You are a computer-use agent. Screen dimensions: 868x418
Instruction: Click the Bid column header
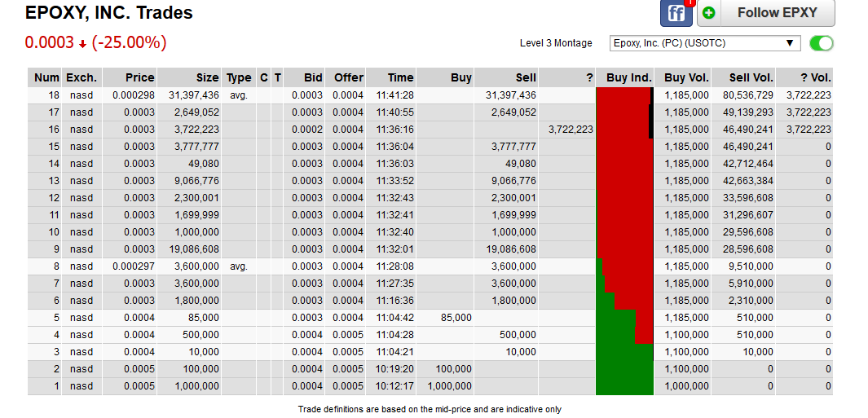click(313, 77)
